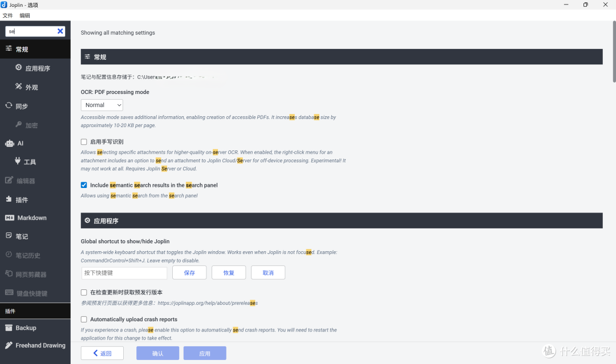The height and width of the screenshot is (364, 616).
Task: Click the AI robot icon in sidebar
Action: (x=10, y=143)
